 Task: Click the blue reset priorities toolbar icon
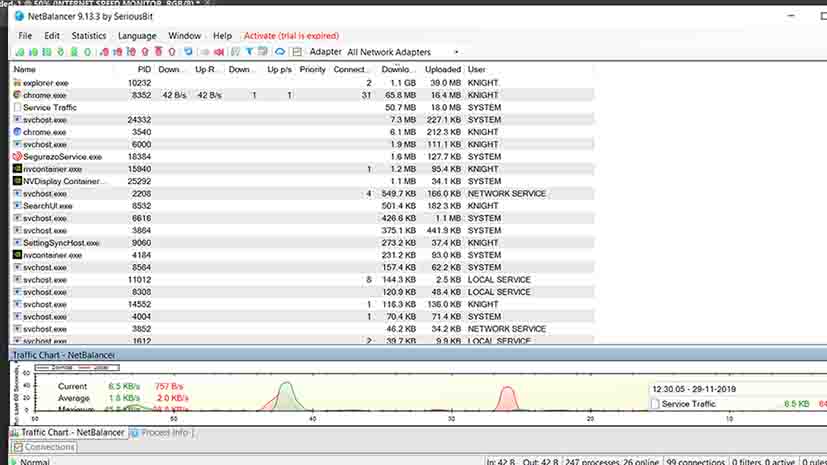pos(188,52)
